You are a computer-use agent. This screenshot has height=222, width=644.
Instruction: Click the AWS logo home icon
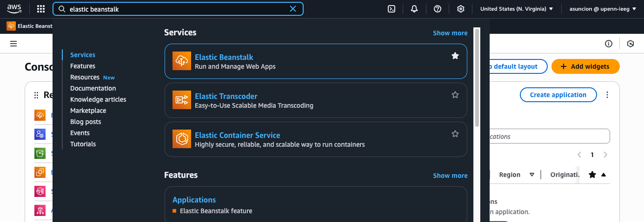pos(14,8)
